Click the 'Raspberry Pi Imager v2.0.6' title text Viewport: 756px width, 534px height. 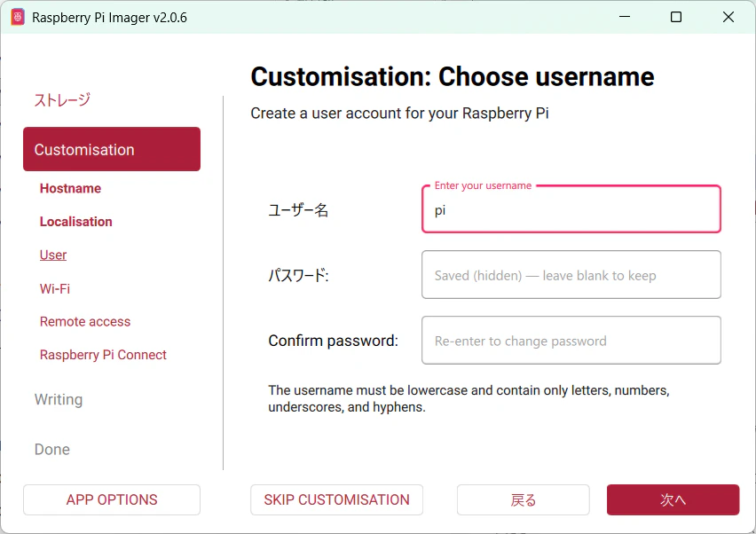109,18
